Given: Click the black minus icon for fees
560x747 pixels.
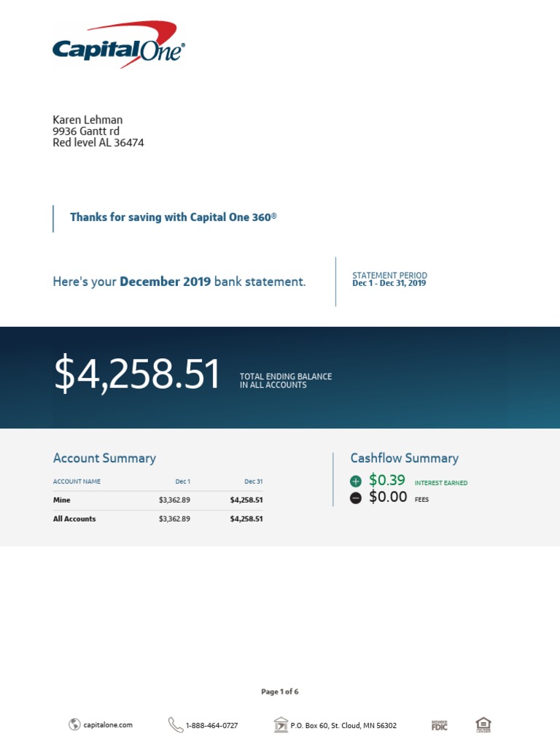Looking at the screenshot, I should [x=356, y=498].
